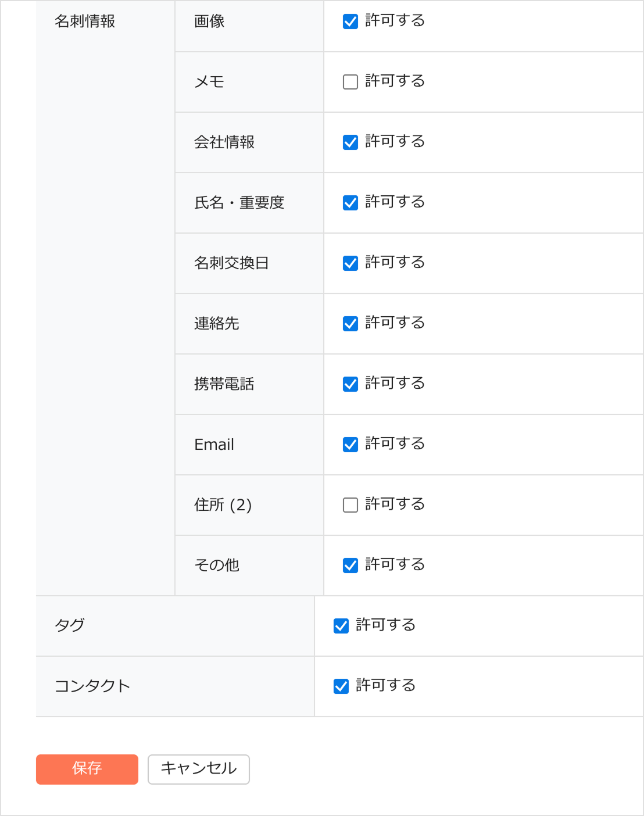The width and height of the screenshot is (644, 816).
Task: Uncheck the Email permission checkbox
Action: click(350, 445)
